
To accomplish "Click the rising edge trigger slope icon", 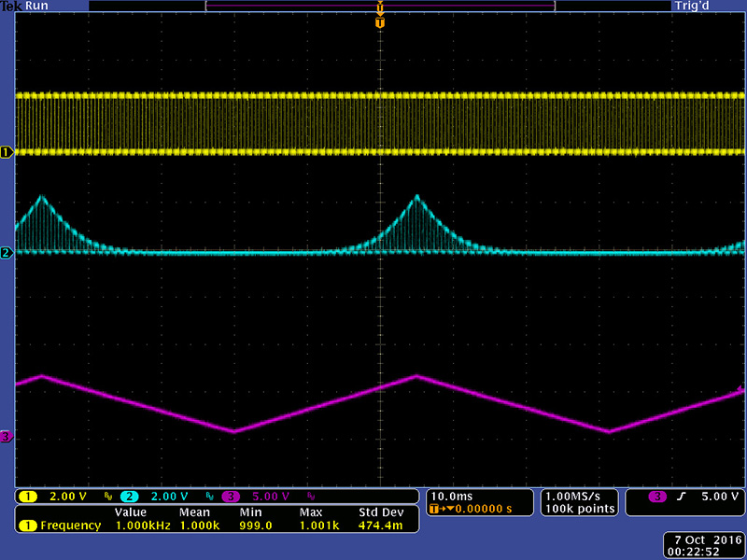I will click(682, 497).
